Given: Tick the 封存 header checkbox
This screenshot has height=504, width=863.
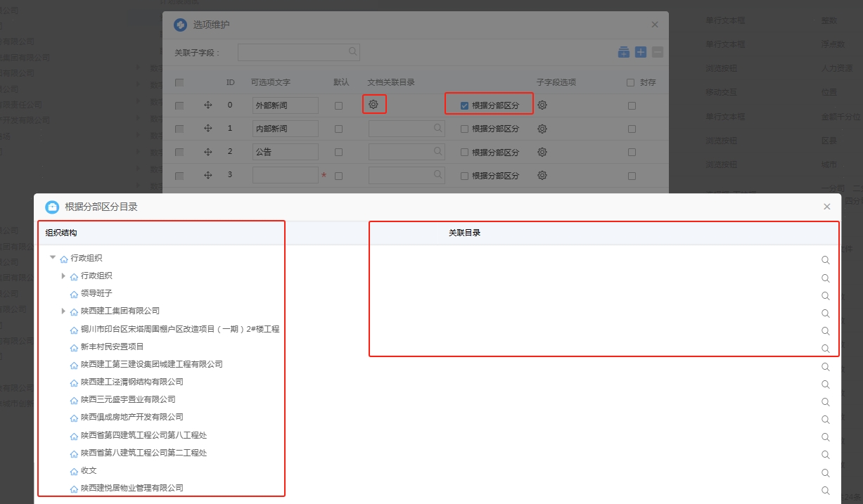Looking at the screenshot, I should (x=630, y=83).
